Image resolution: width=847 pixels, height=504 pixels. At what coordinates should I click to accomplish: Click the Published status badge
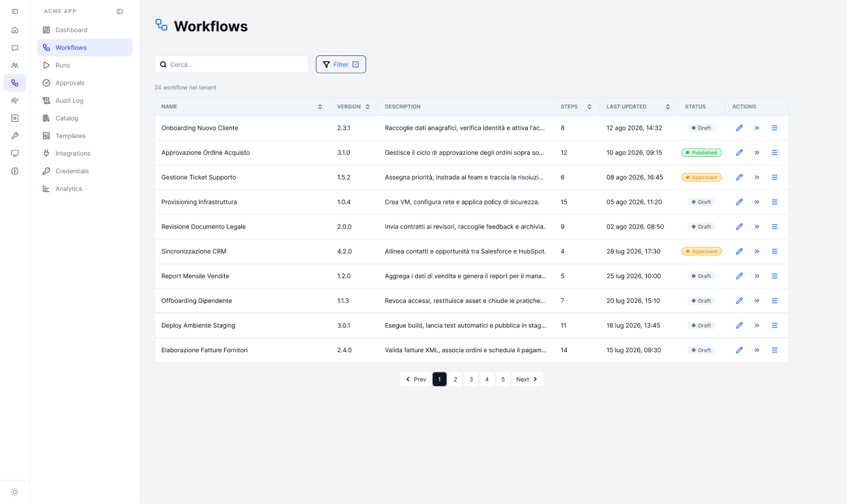click(x=702, y=153)
